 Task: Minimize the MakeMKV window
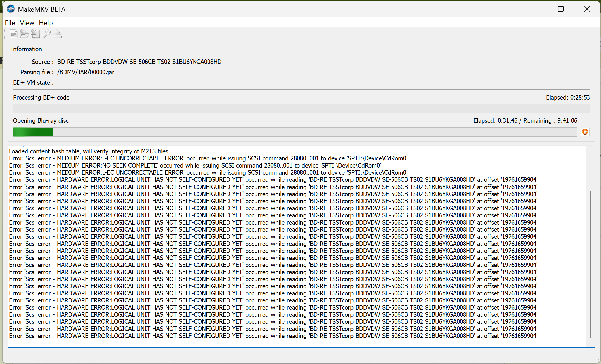(x=535, y=9)
